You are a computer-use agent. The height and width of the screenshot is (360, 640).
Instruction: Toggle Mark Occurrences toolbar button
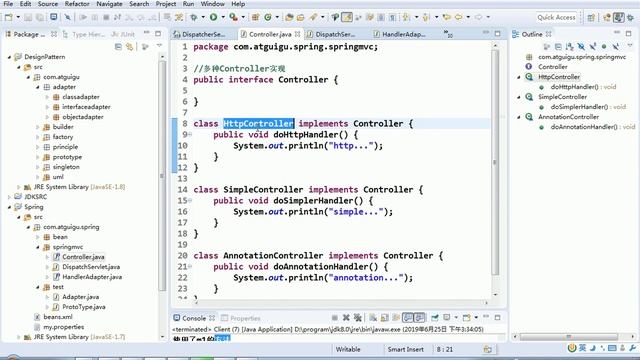pyautogui.click(x=347, y=17)
